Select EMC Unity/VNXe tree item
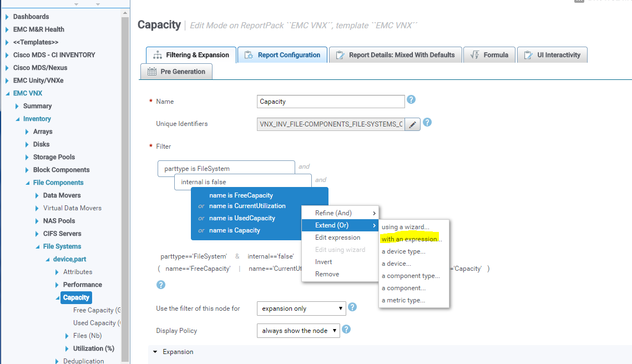Screen dimensions: 632x364 pyautogui.click(x=38, y=80)
